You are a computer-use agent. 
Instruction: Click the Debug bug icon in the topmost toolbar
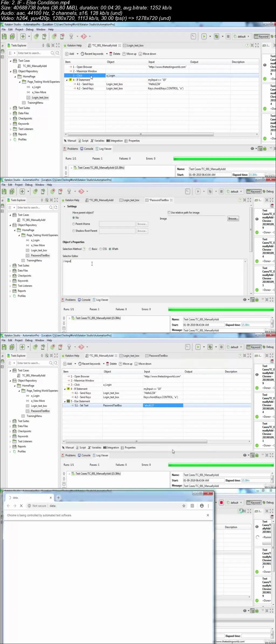(216, 36)
